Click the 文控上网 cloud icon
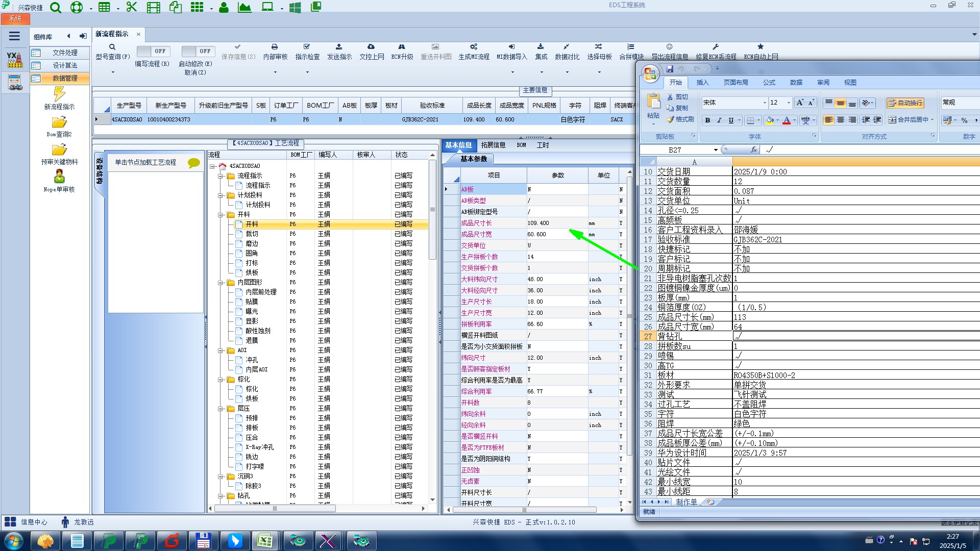The image size is (980, 551). [371, 47]
